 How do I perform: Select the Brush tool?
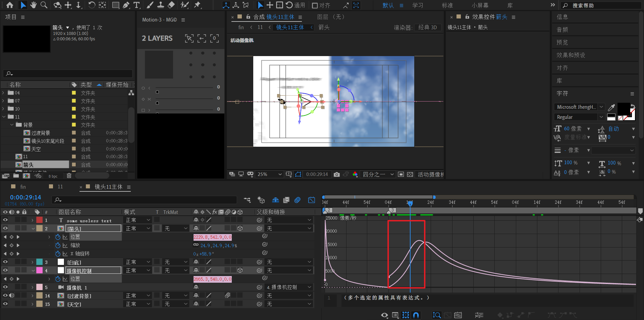pos(150,5)
